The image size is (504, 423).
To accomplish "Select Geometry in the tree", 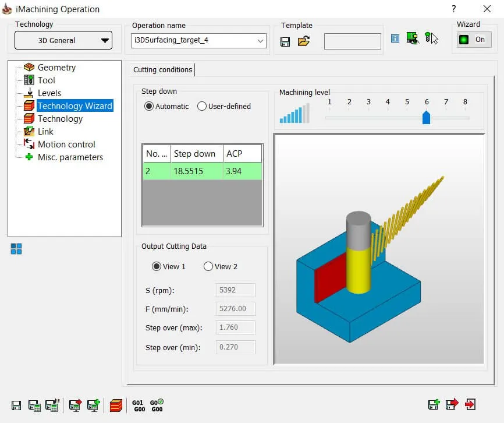I will pos(56,67).
